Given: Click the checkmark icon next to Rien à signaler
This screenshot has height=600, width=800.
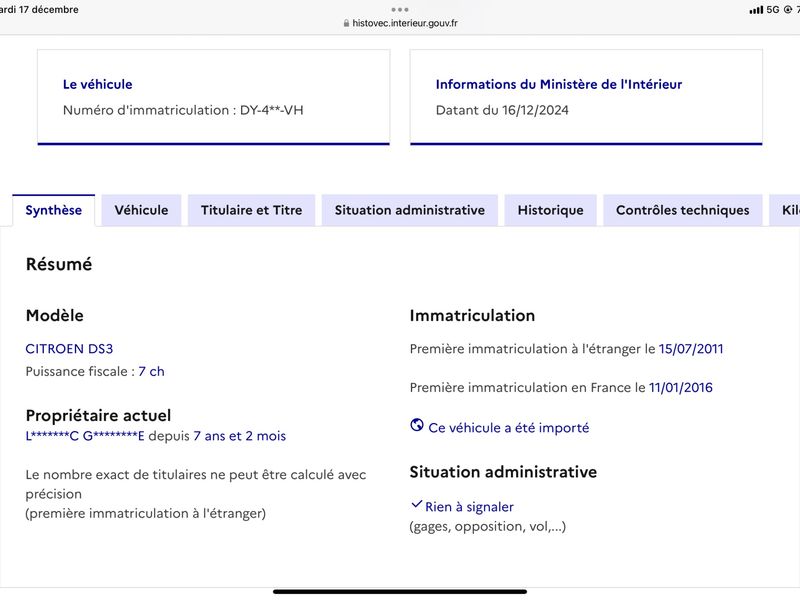Looking at the screenshot, I should point(416,505).
